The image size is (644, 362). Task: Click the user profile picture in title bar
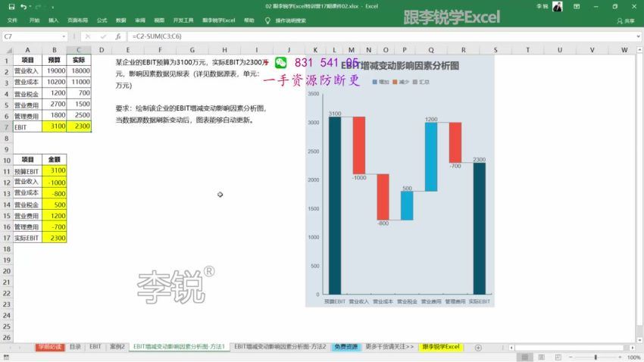pos(557,7)
